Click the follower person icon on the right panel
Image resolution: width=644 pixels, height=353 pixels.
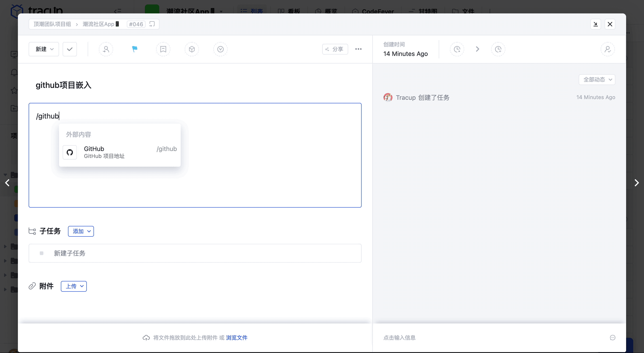pos(608,49)
